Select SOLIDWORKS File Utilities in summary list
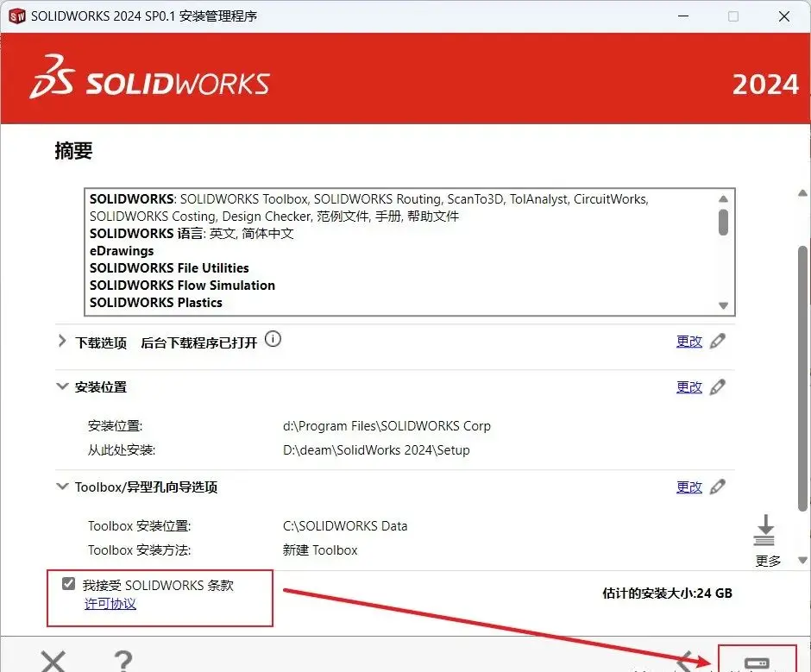 (169, 268)
